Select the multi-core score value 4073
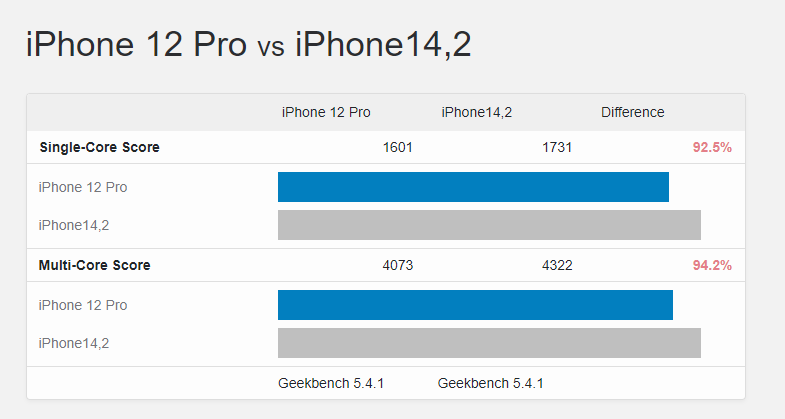The height and width of the screenshot is (419, 785). tap(398, 265)
